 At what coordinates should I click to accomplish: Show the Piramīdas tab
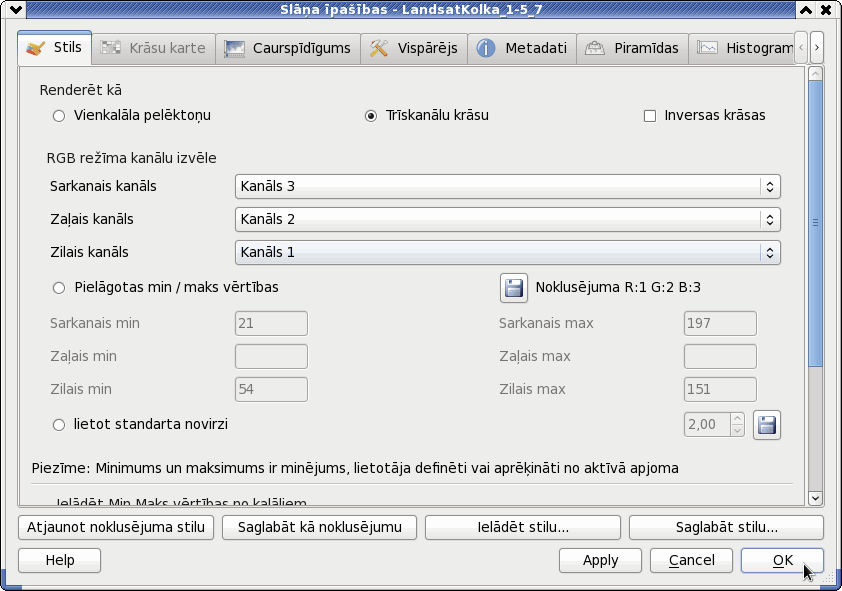click(632, 48)
